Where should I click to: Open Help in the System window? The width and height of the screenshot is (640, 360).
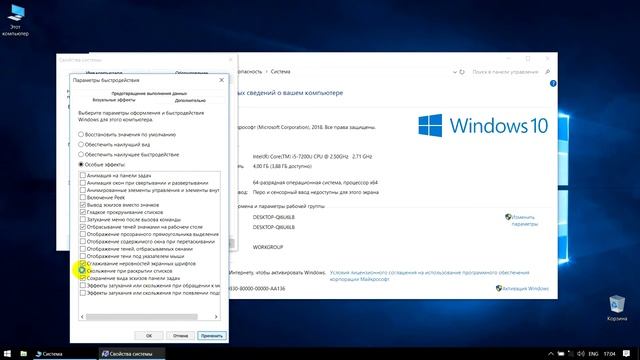point(553,83)
